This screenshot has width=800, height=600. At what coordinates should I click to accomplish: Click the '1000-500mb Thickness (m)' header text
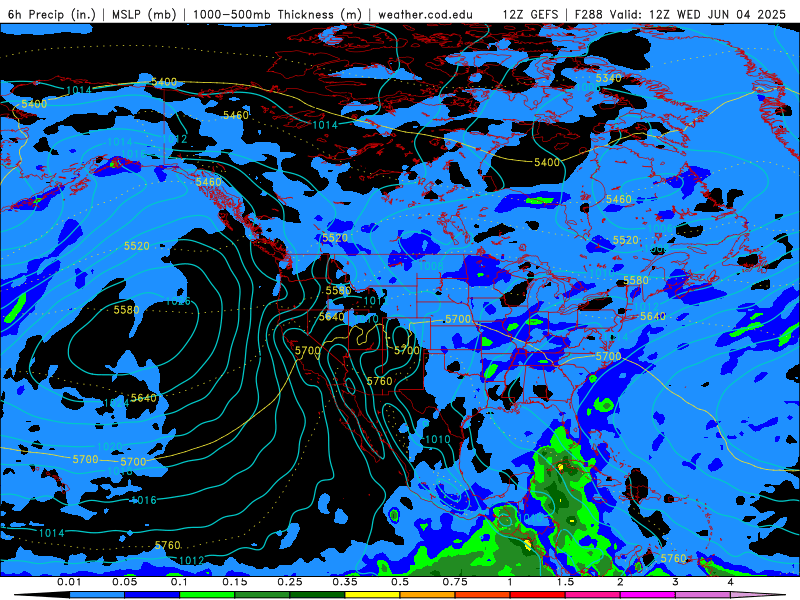(x=277, y=14)
